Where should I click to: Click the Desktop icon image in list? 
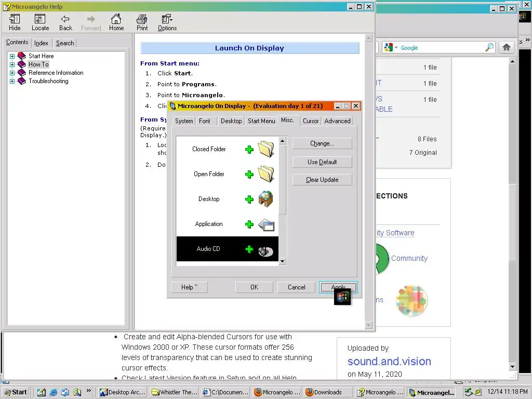[x=265, y=199]
